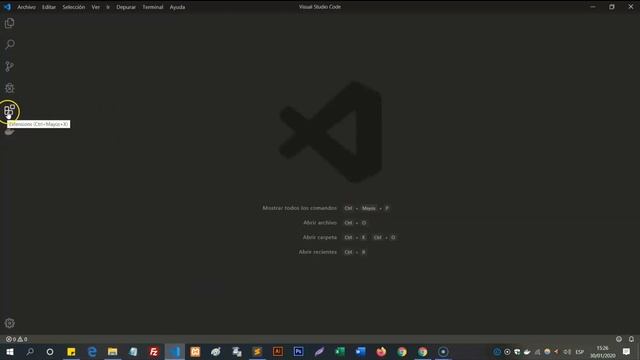Viewport: 640px width, 360px height.
Task: Click the 'Abrir archivo' text
Action: tap(320, 223)
